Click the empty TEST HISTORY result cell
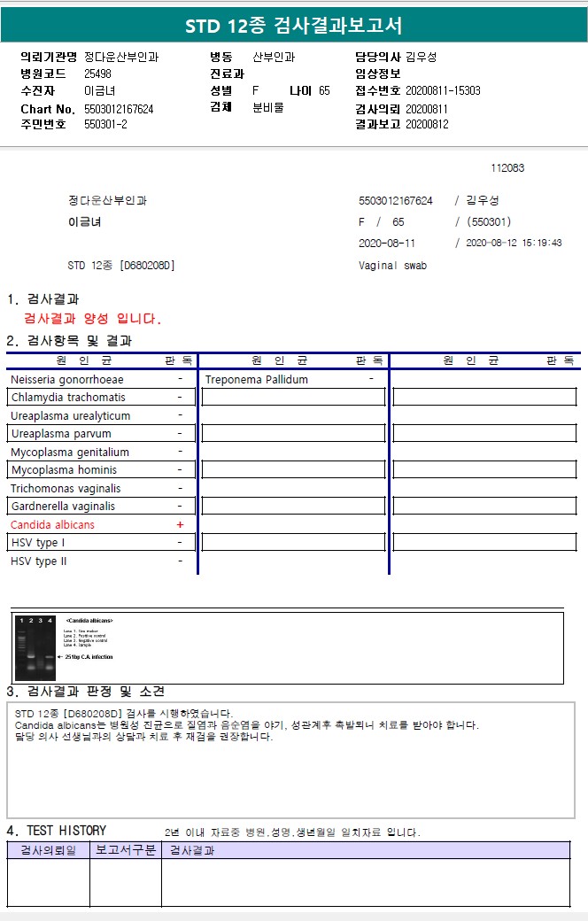The image size is (588, 921). point(366,882)
